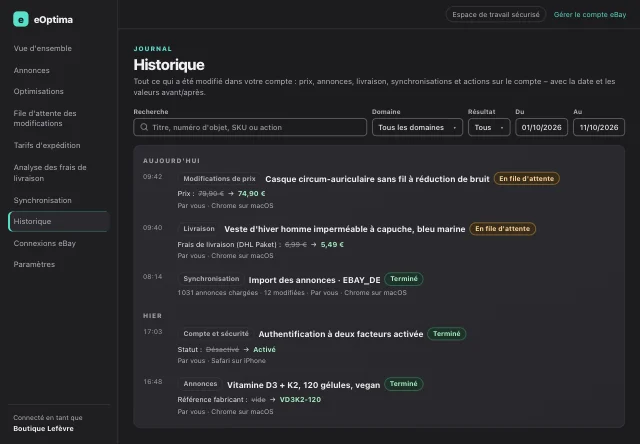
Task: Click the new price 74,90 €
Action: [251, 193]
